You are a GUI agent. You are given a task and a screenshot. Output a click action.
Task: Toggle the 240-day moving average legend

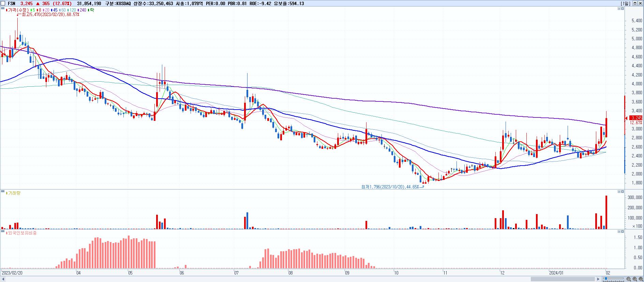(x=82, y=10)
